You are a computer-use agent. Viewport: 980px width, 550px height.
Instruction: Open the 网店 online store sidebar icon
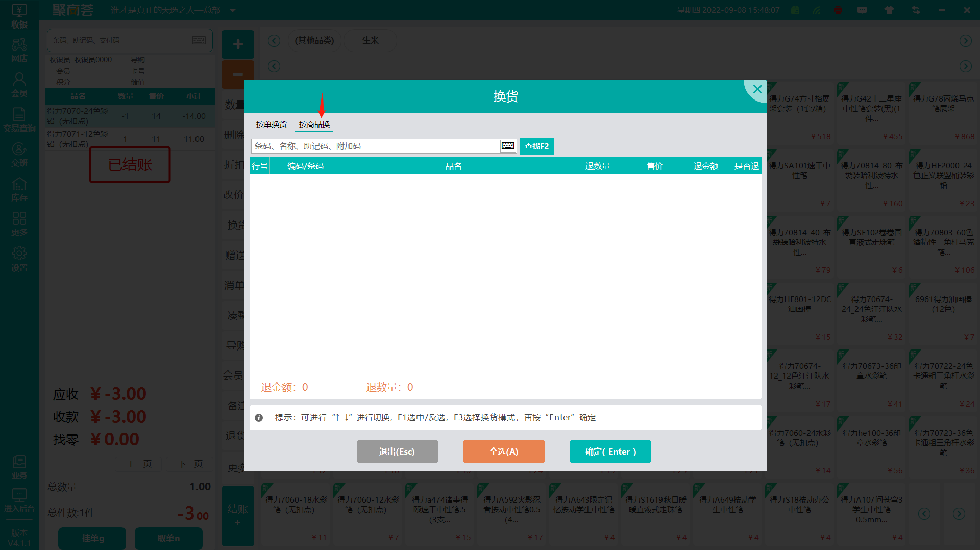point(19,50)
